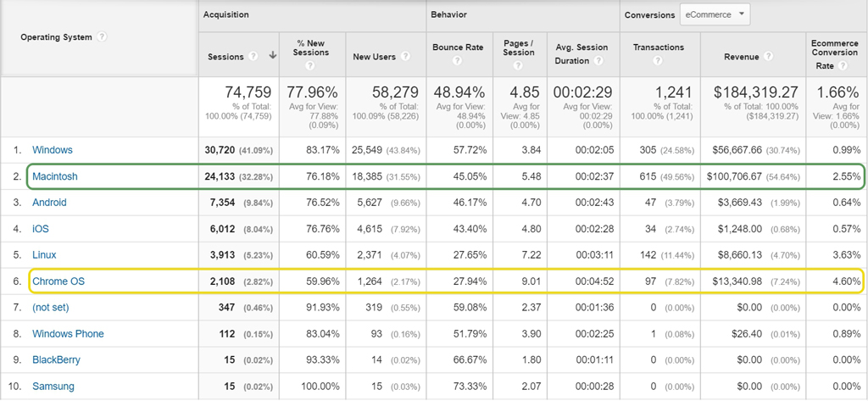This screenshot has width=868, height=401.
Task: Sort table by Transactions column header
Action: (x=658, y=47)
